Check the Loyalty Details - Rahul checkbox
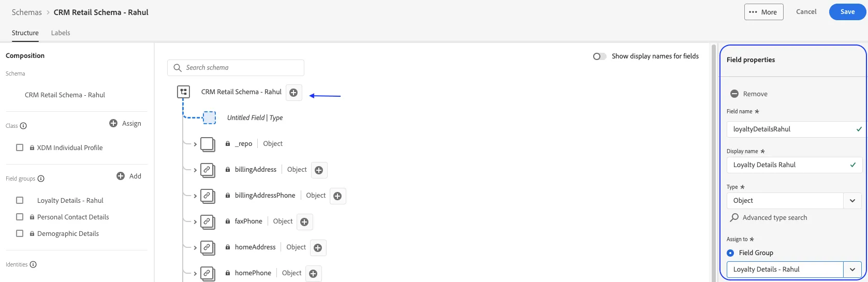 tap(20, 200)
